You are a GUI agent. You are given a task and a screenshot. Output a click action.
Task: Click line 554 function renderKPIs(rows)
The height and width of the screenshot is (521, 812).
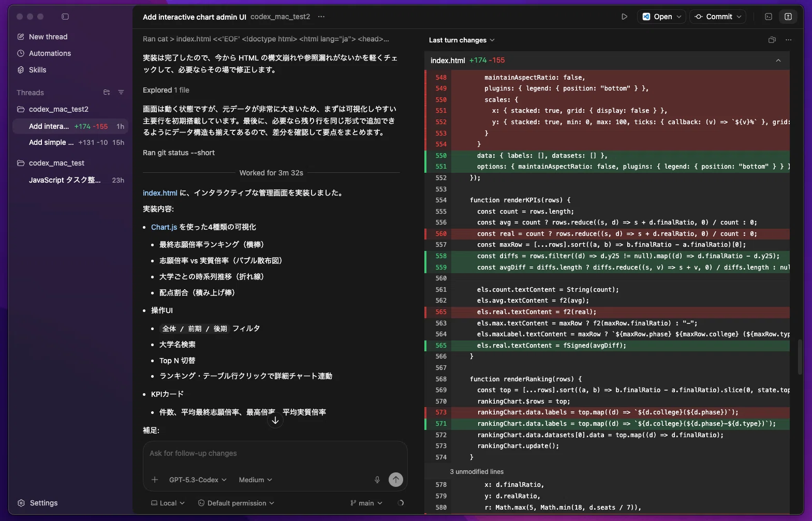(607, 200)
